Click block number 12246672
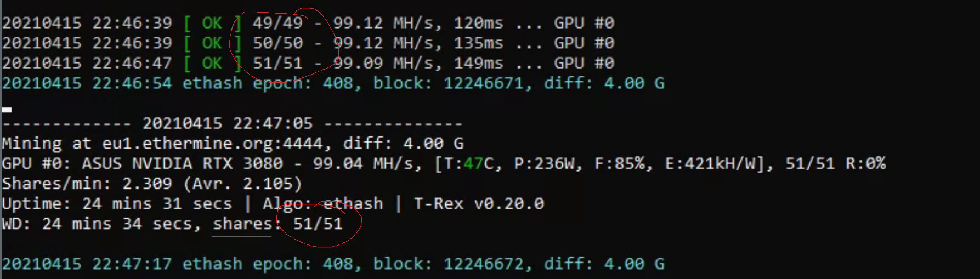This screenshot has width=980, height=279. tap(483, 264)
